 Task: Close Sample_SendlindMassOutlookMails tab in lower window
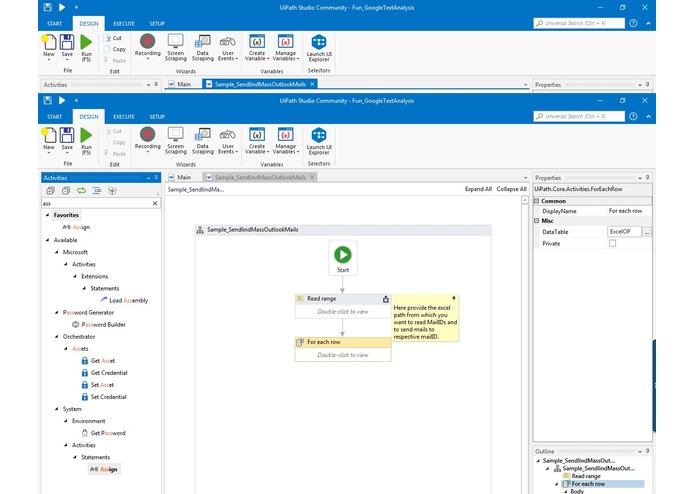[312, 177]
